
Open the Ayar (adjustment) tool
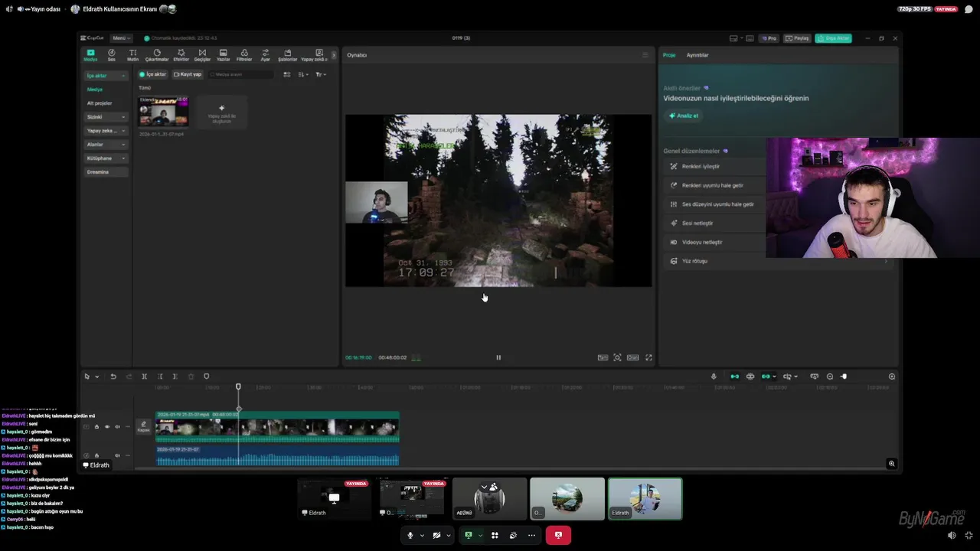point(266,55)
